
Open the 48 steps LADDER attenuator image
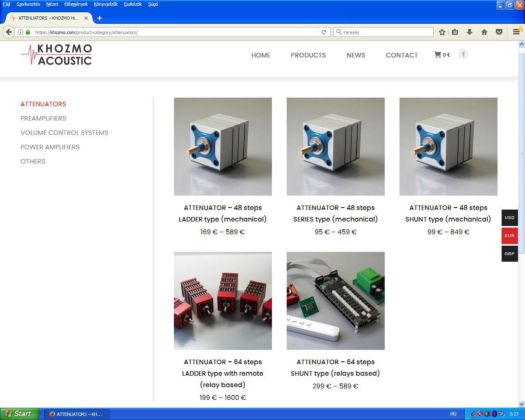point(223,146)
